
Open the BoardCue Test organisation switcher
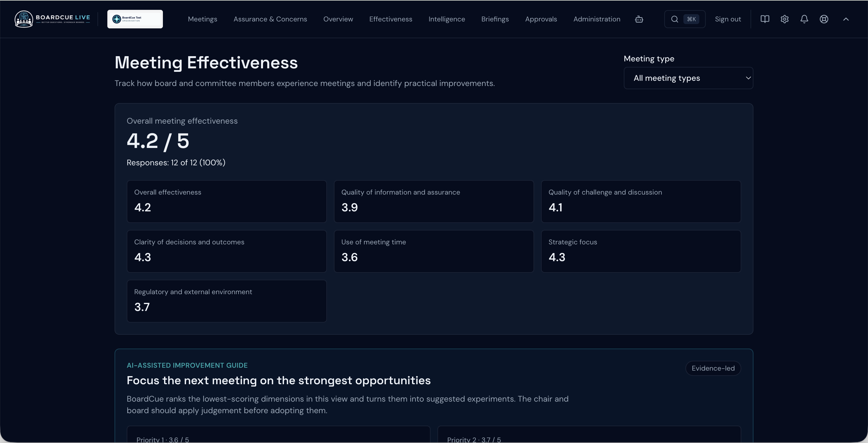[x=135, y=19]
